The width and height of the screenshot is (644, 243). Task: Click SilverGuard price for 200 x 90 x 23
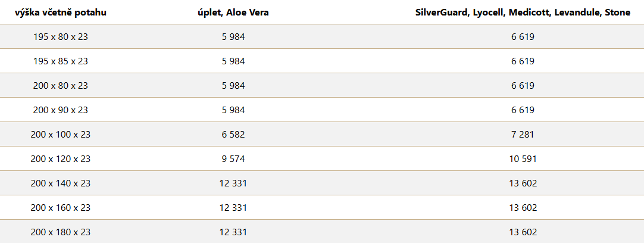[x=523, y=110]
